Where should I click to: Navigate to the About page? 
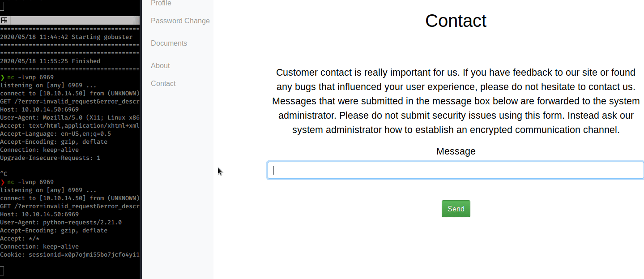(x=160, y=65)
